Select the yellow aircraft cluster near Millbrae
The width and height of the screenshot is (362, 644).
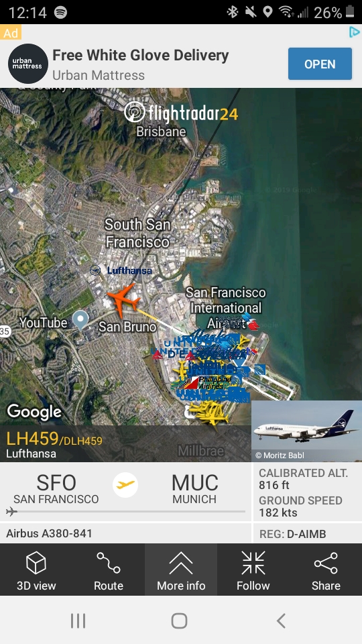click(209, 413)
